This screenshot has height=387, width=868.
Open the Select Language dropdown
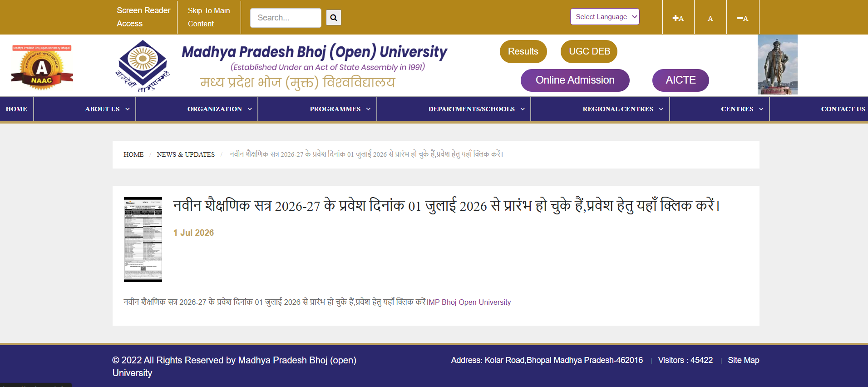point(605,17)
